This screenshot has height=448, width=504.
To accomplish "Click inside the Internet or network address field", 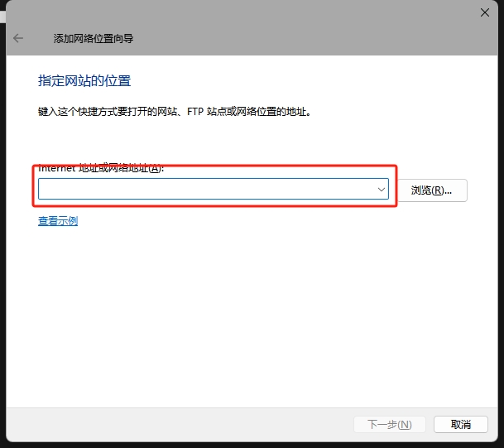I will [x=205, y=190].
